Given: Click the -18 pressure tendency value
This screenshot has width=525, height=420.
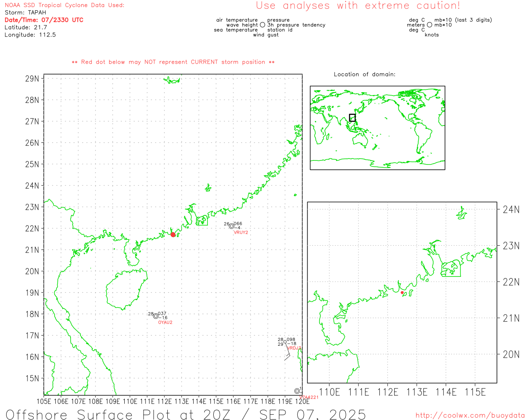Looking at the screenshot, I should click(x=292, y=344).
